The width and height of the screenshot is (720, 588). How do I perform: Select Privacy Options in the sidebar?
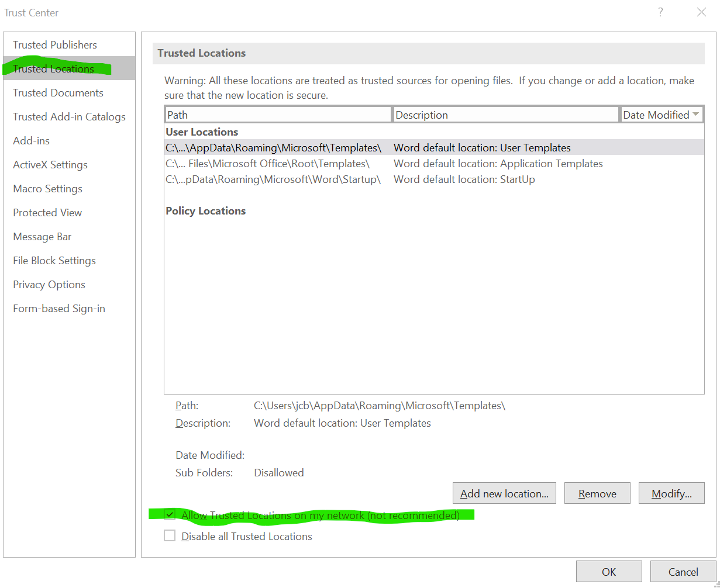tap(49, 284)
